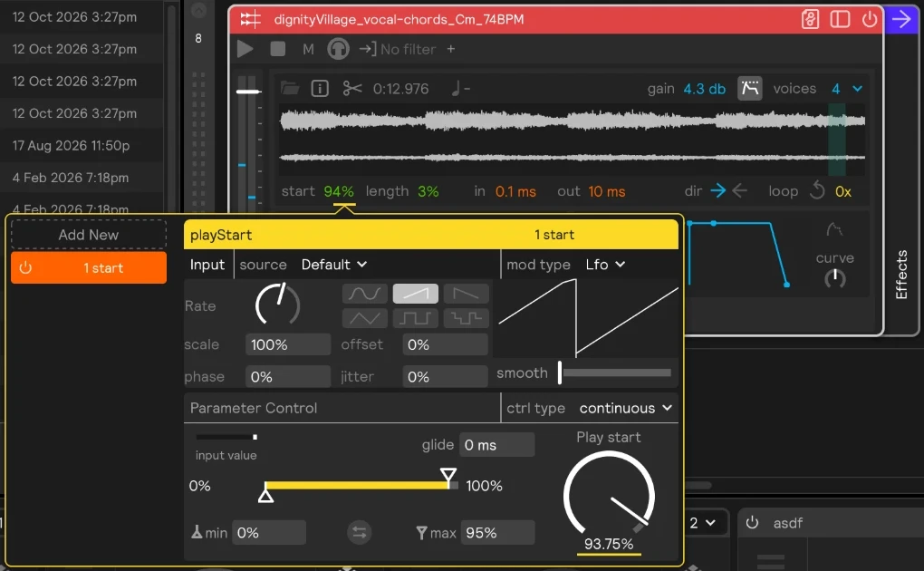Image resolution: width=924 pixels, height=571 pixels.
Task: Select the triangle LFO waveform
Action: [365, 318]
